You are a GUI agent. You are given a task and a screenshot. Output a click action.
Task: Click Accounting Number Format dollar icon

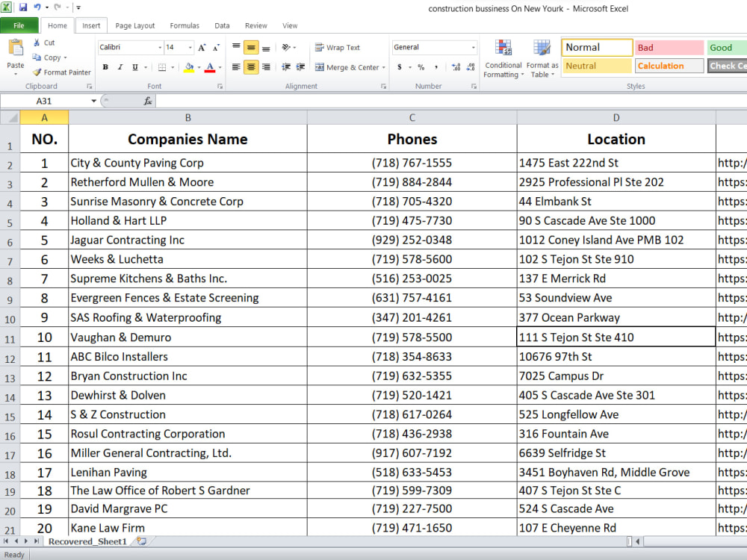(x=399, y=67)
